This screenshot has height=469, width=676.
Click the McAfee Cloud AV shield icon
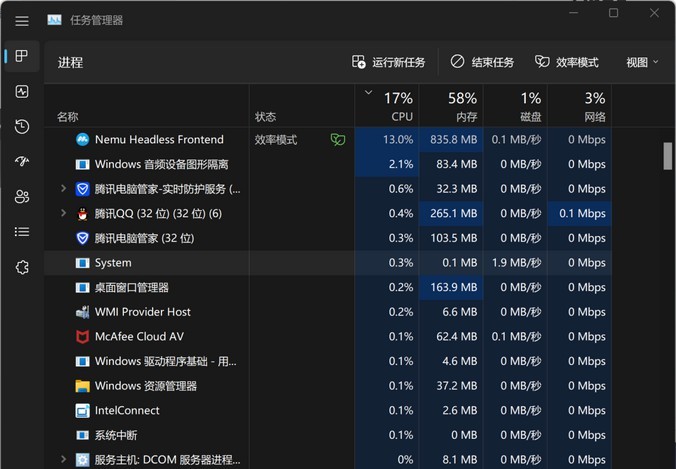pos(82,337)
